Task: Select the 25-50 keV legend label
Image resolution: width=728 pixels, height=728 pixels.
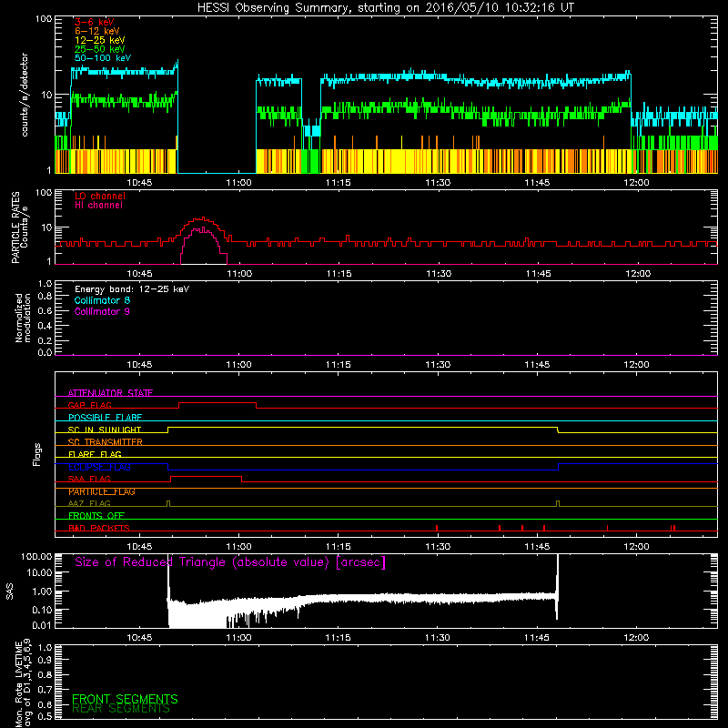Action: (100, 49)
